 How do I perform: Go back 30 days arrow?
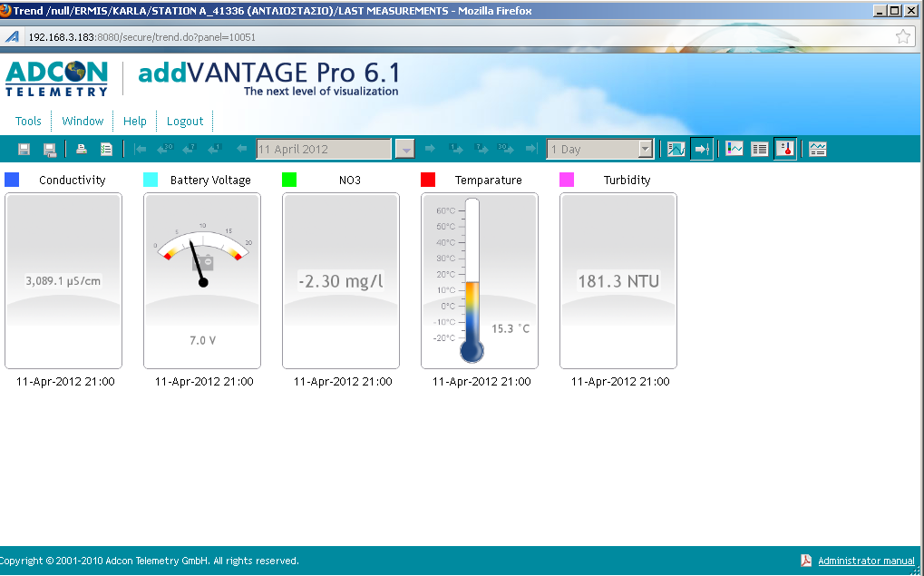click(165, 149)
